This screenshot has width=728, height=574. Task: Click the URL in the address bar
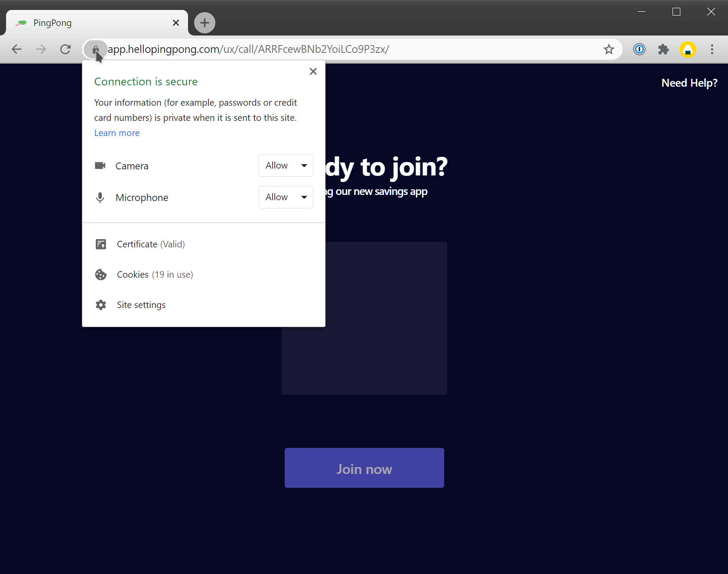(248, 49)
